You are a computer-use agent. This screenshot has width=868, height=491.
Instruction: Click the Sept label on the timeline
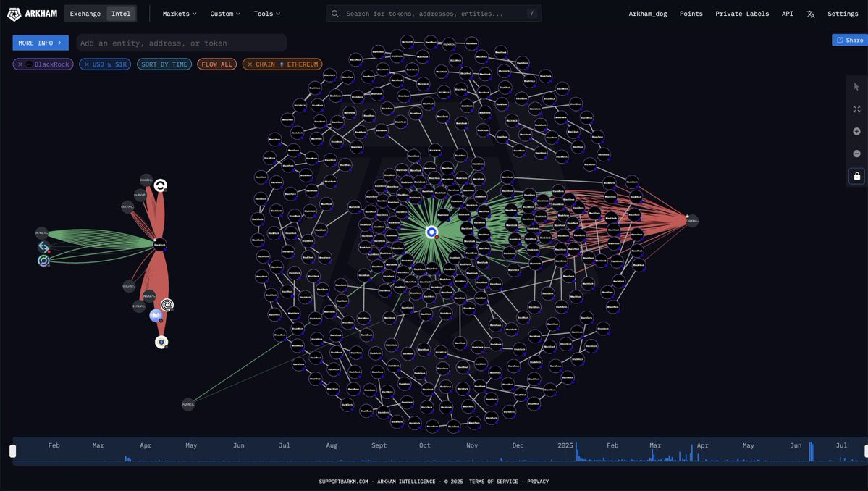[x=379, y=445]
